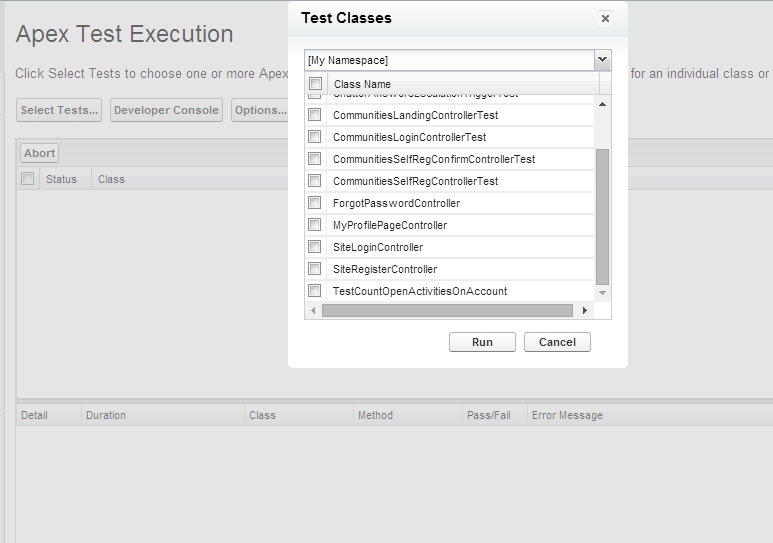The image size is (773, 543).
Task: Click the scroll down arrow in class list
Action: click(x=602, y=293)
